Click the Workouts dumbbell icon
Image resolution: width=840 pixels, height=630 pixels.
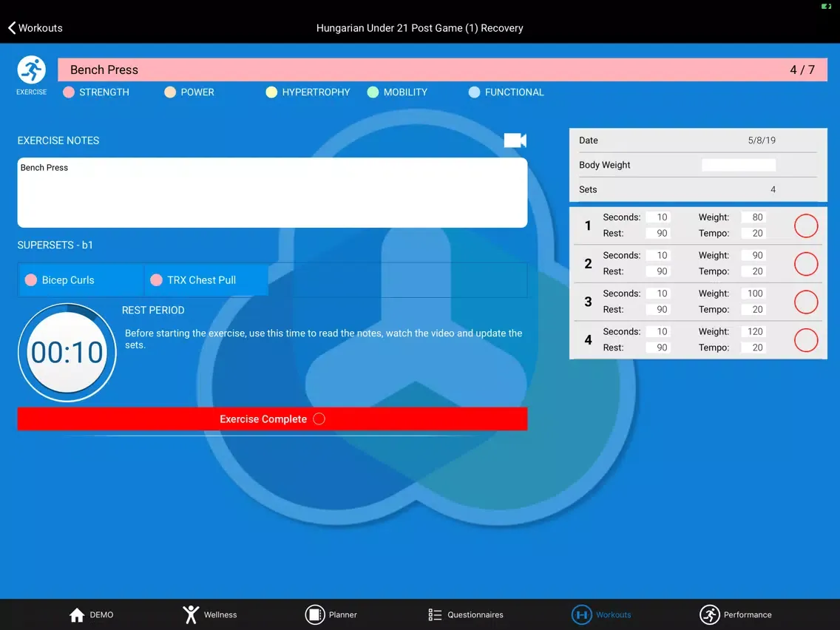(x=581, y=615)
